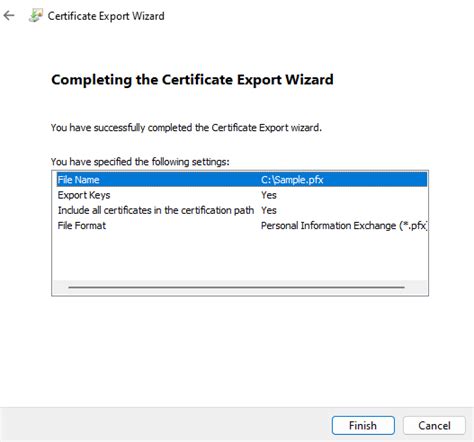Click the Personal Information Exchange format value
This screenshot has height=442, width=474.
[344, 226]
